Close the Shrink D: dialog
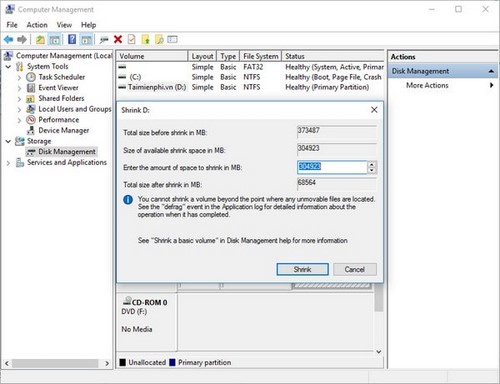This screenshot has width=500, height=384. (374, 110)
